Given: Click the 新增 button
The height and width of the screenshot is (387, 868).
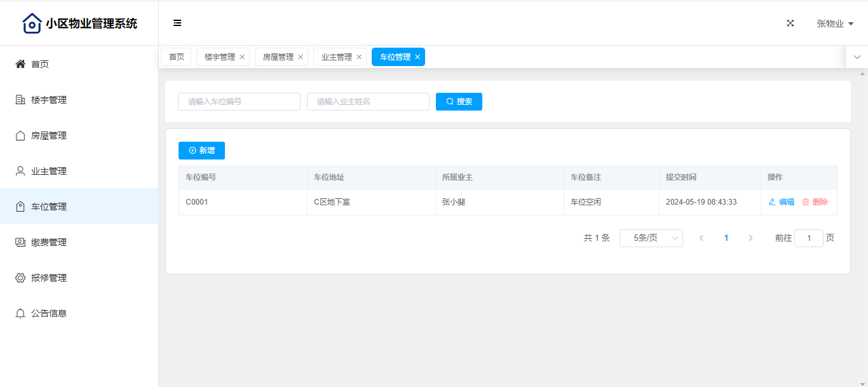Looking at the screenshot, I should 201,151.
